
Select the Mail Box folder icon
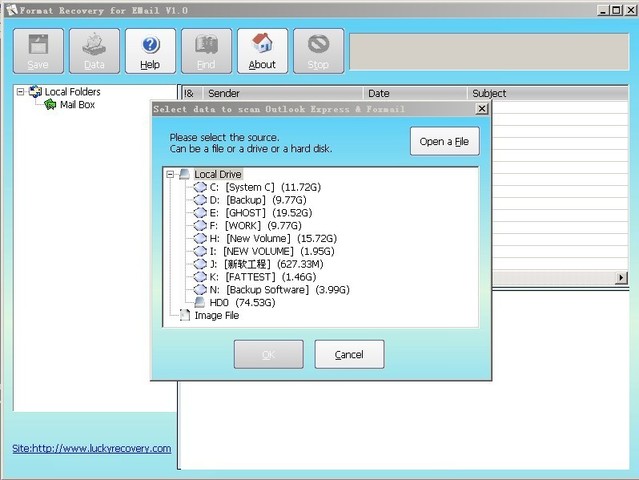pos(50,105)
